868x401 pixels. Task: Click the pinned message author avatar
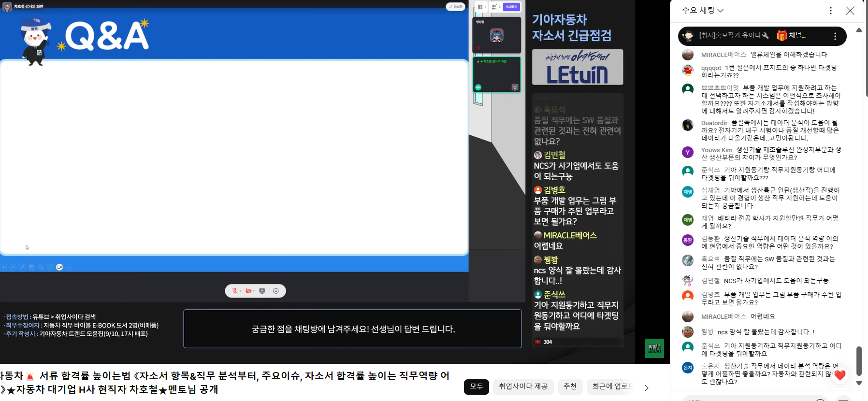[x=688, y=36]
